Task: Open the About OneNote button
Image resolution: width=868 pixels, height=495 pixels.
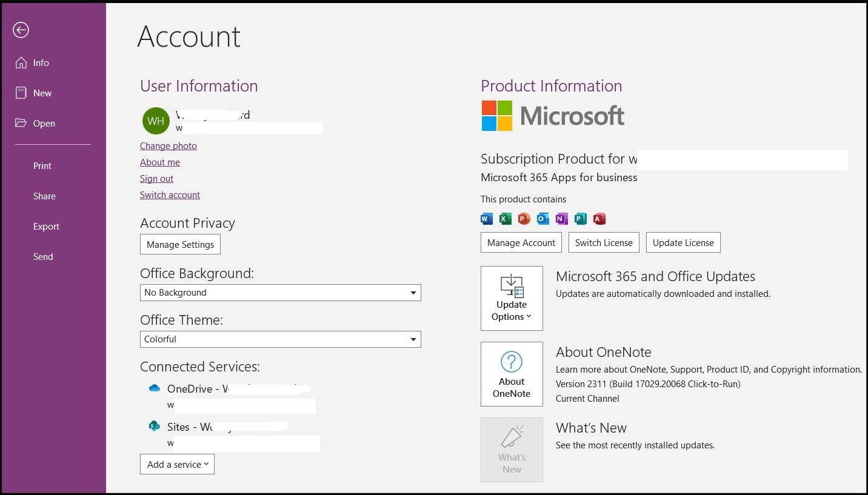Action: click(512, 374)
